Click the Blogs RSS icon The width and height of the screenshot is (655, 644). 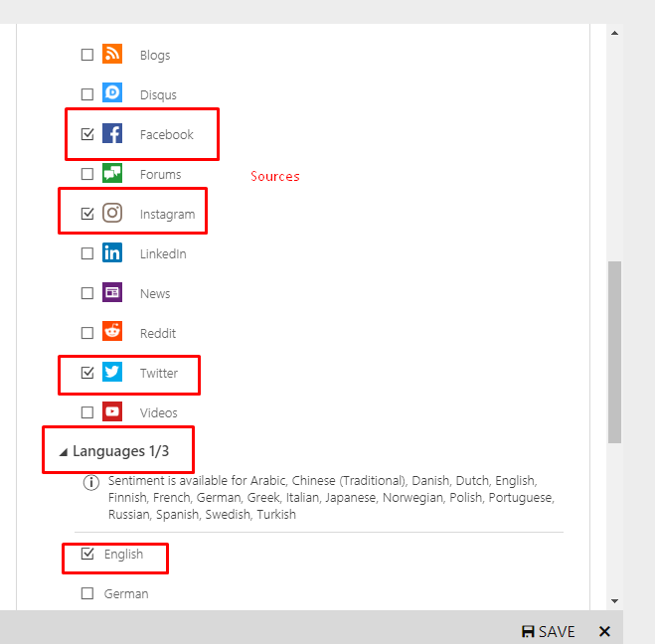tap(112, 54)
